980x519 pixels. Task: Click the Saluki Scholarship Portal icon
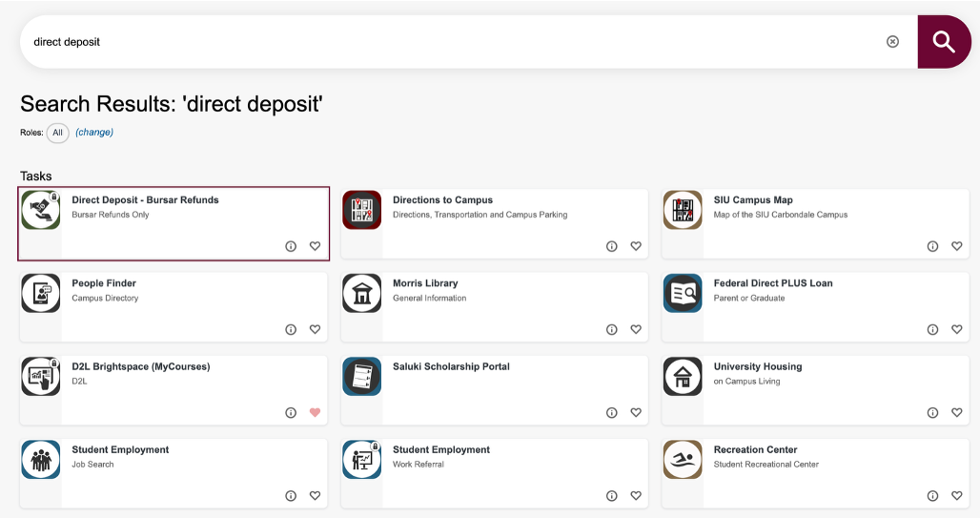(362, 377)
